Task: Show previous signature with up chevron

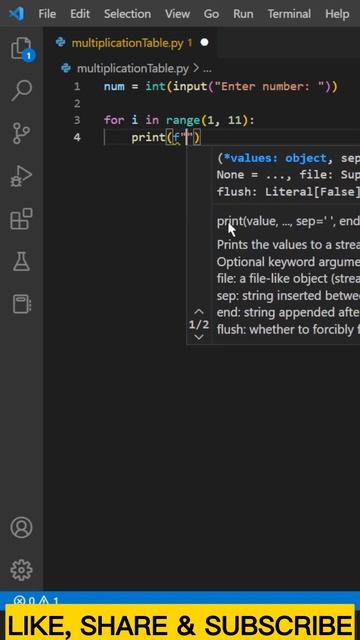Action: (199, 312)
